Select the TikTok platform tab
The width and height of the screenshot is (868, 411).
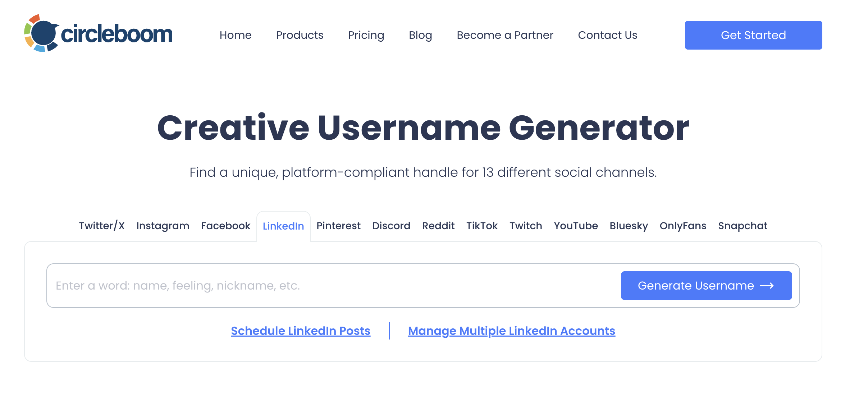point(482,226)
